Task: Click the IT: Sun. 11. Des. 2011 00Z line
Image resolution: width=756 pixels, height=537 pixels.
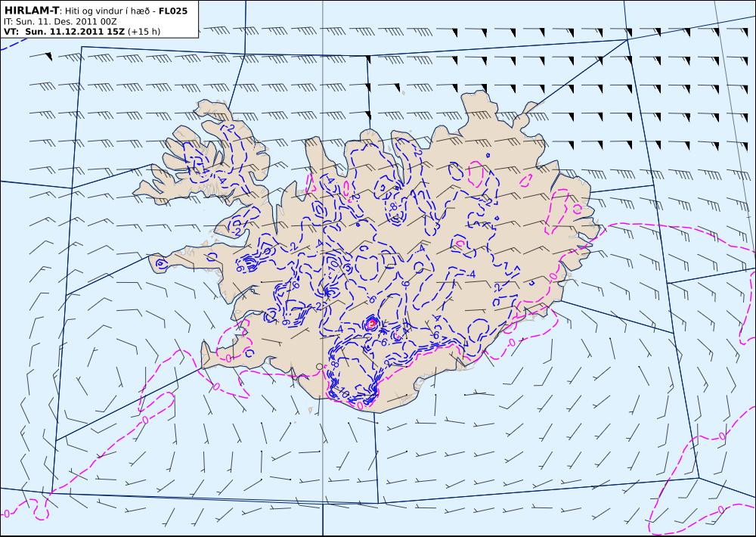Action: pyautogui.click(x=60, y=22)
